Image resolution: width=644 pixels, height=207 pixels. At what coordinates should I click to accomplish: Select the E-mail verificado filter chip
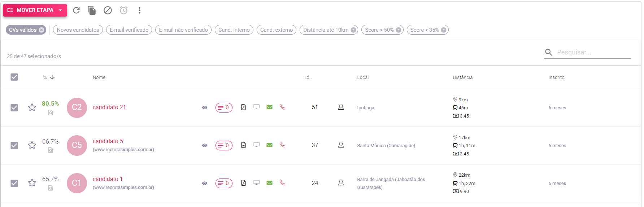click(x=129, y=30)
